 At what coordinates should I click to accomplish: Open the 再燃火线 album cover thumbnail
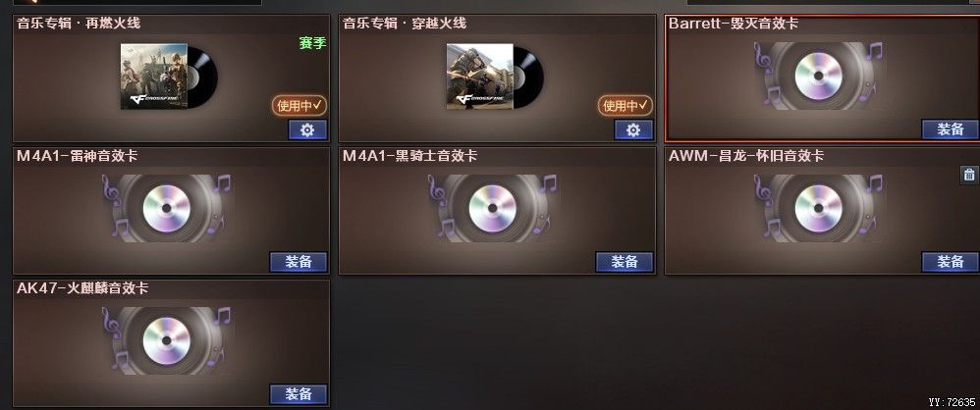pos(154,77)
